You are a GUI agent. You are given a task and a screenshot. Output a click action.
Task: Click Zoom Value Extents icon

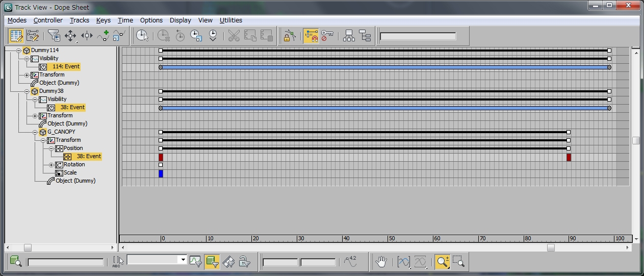point(420,262)
